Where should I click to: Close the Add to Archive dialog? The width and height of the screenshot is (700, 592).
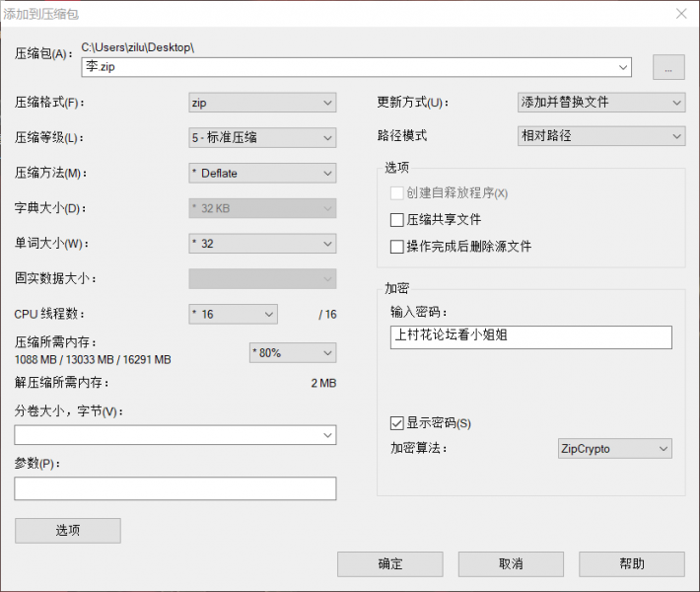(680, 14)
